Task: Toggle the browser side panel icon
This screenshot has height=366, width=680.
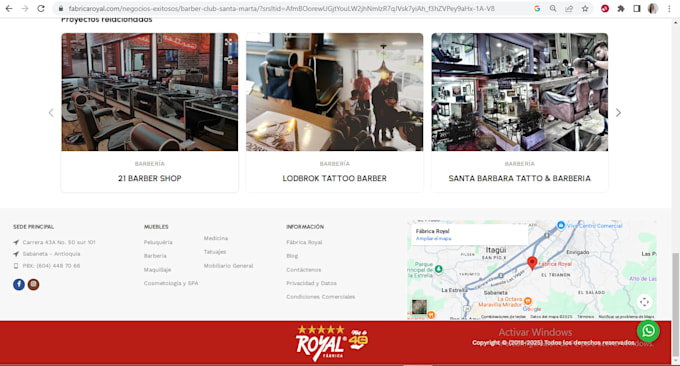Action: [x=637, y=8]
